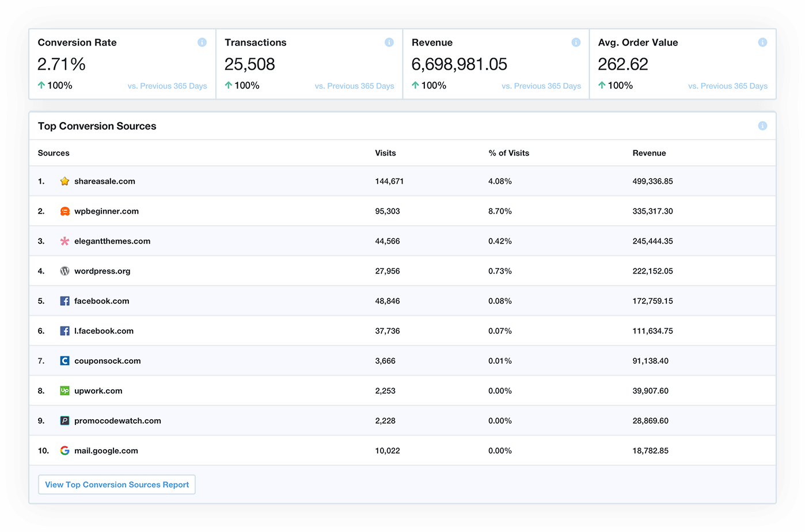The width and height of the screenshot is (805, 532).
Task: Select the l.facebook.com source name
Action: tap(104, 331)
